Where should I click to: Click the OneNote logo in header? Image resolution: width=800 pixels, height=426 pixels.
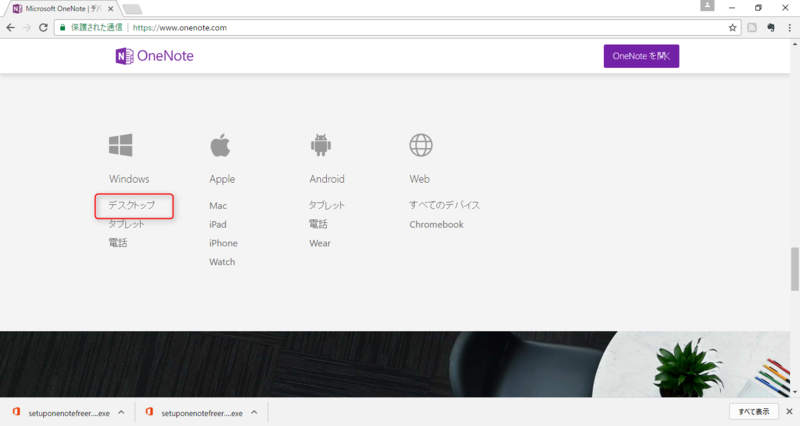(x=155, y=56)
